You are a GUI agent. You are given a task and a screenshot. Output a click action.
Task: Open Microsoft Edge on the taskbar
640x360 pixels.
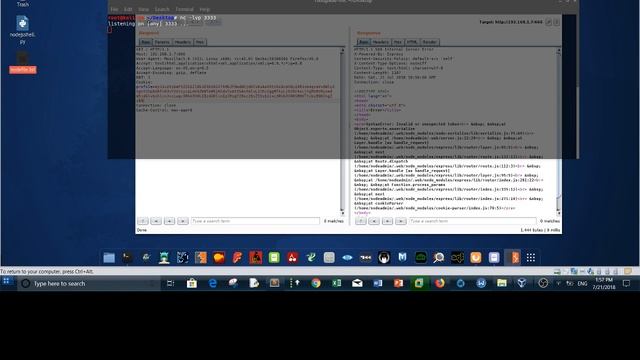click(x=213, y=283)
